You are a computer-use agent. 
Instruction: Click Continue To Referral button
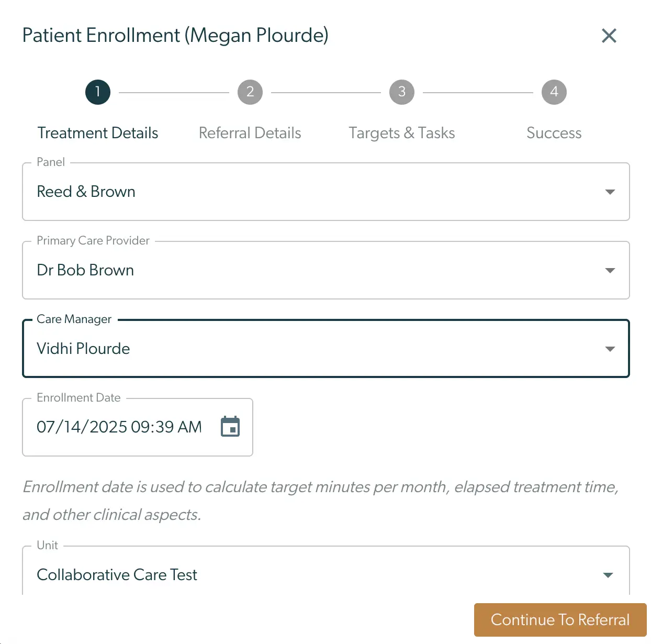tap(559, 620)
